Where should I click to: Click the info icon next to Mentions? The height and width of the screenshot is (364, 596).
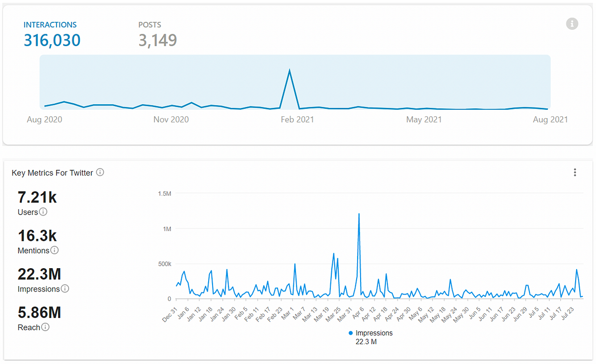[x=55, y=250]
